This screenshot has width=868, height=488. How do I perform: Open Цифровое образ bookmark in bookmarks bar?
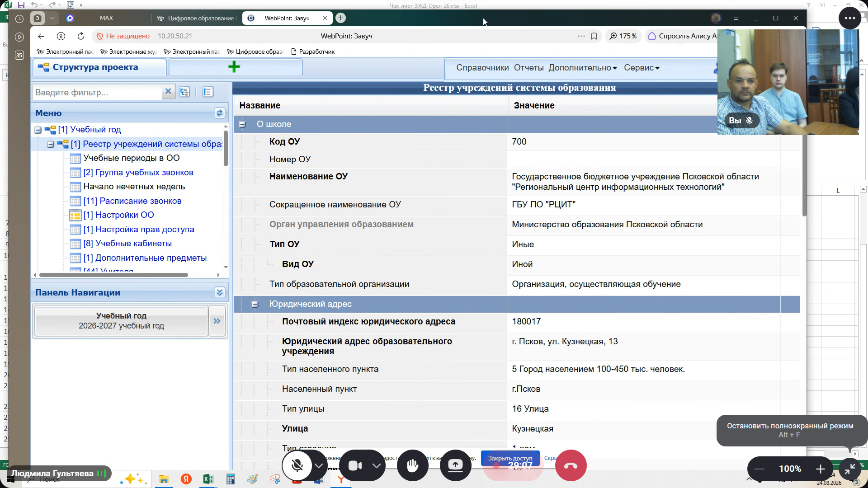point(255,52)
